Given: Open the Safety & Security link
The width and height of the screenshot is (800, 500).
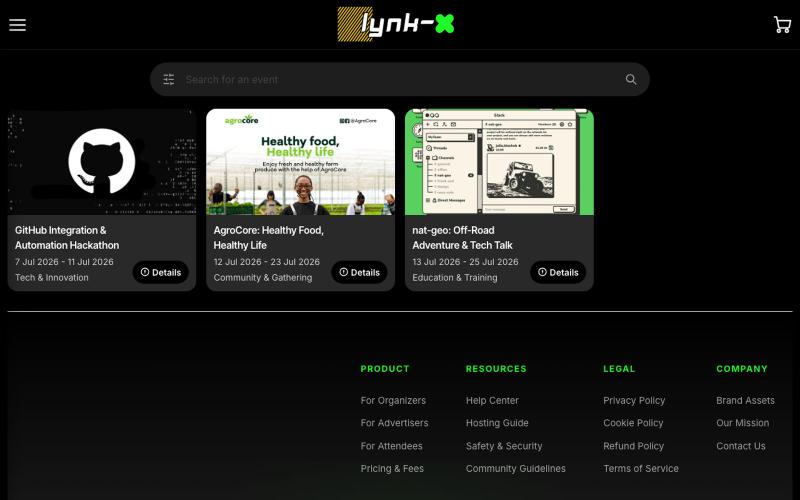Looking at the screenshot, I should [504, 446].
